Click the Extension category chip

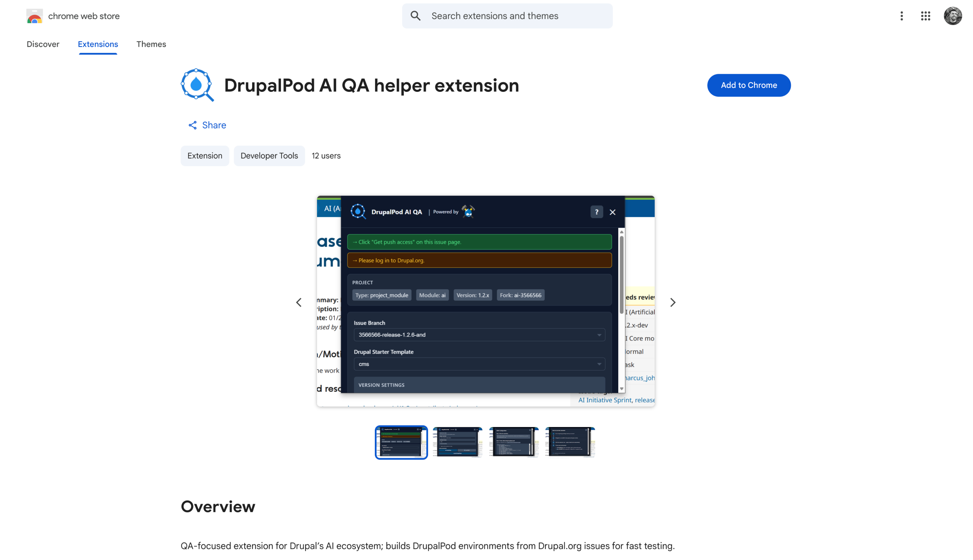205,156
